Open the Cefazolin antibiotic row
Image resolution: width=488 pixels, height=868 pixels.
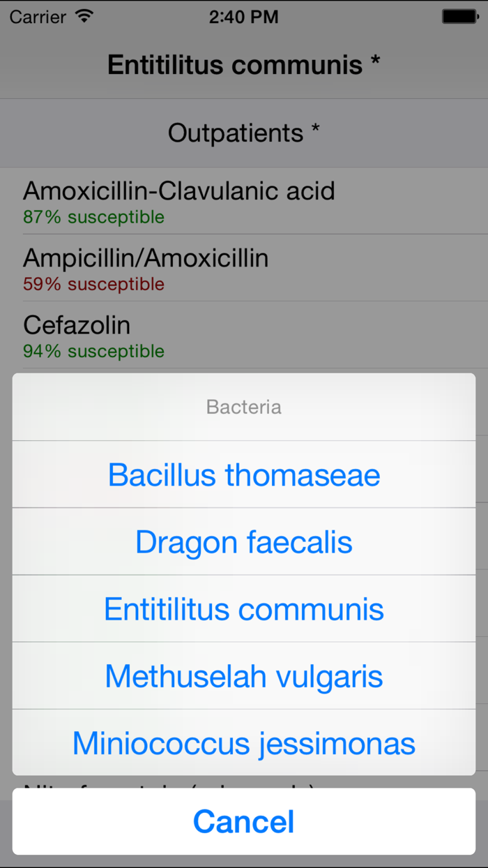click(x=77, y=324)
